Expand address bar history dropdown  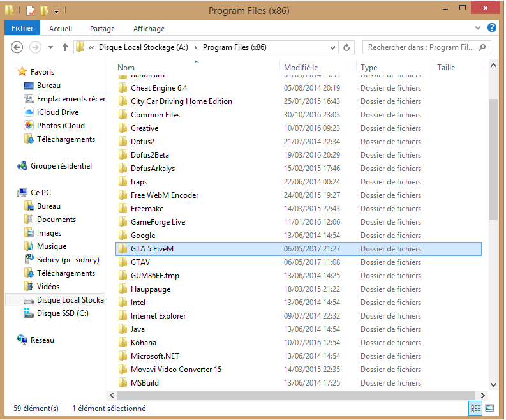[332, 48]
